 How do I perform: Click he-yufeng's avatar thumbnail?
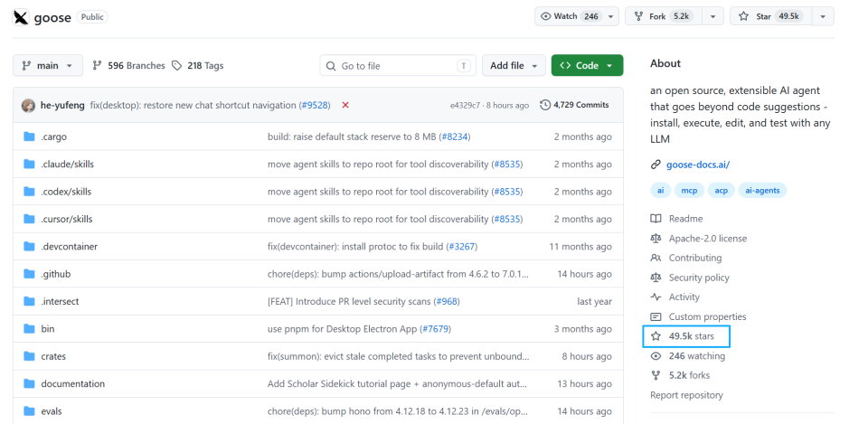28,105
